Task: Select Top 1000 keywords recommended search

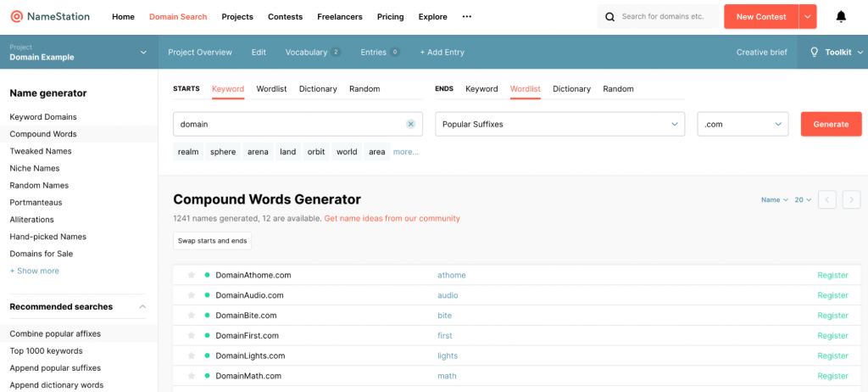Action: [46, 351]
